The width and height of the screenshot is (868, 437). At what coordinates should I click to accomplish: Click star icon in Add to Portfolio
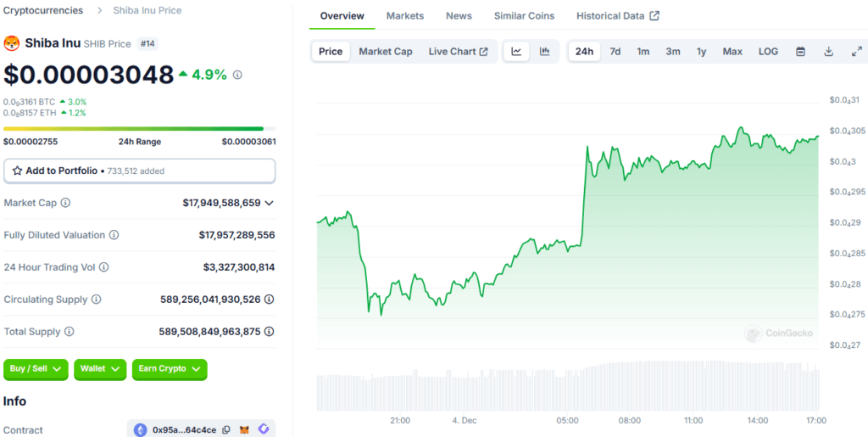(17, 171)
